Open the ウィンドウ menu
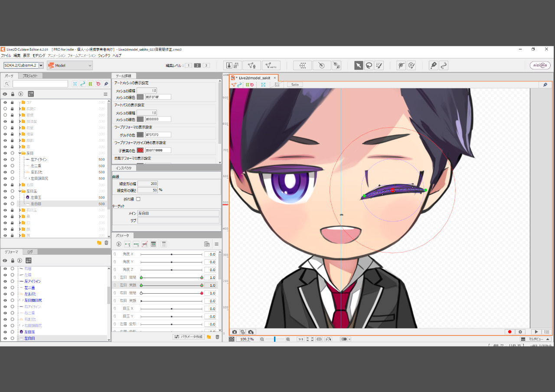Image resolution: width=555 pixels, height=392 pixels. [x=104, y=55]
